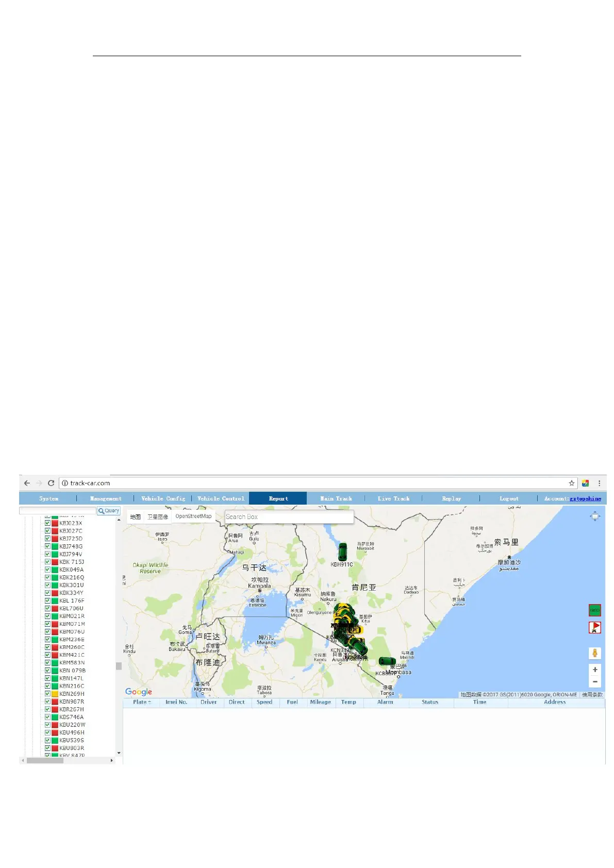Open the Main Track menu
Viewport: 614px width, 868px height.
pyautogui.click(x=336, y=498)
